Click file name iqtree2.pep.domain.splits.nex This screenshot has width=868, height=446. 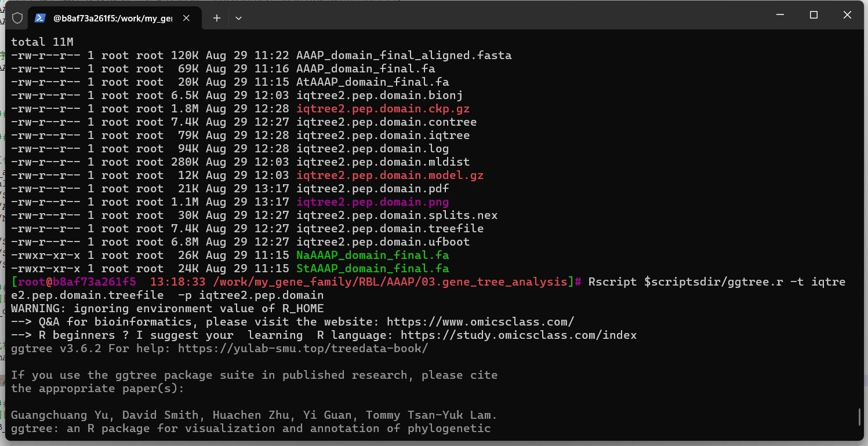[x=397, y=215]
